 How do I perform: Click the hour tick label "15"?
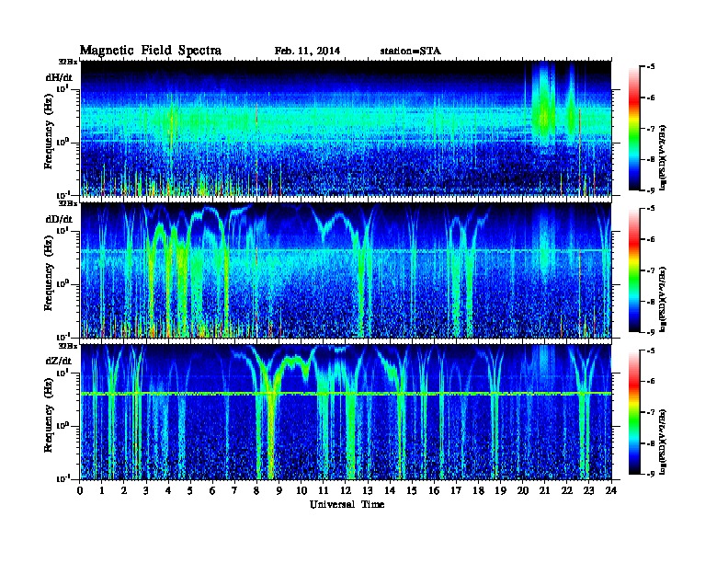tap(412, 490)
